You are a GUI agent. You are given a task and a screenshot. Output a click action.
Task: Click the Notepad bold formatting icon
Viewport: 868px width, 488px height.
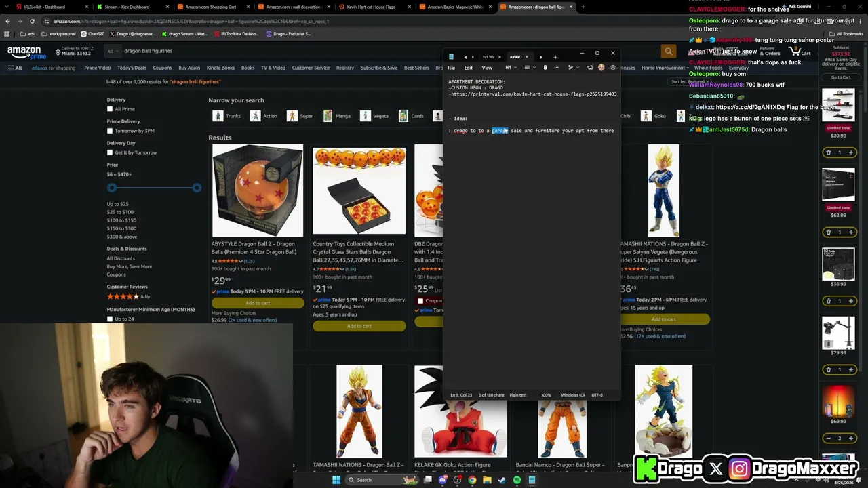pos(545,68)
